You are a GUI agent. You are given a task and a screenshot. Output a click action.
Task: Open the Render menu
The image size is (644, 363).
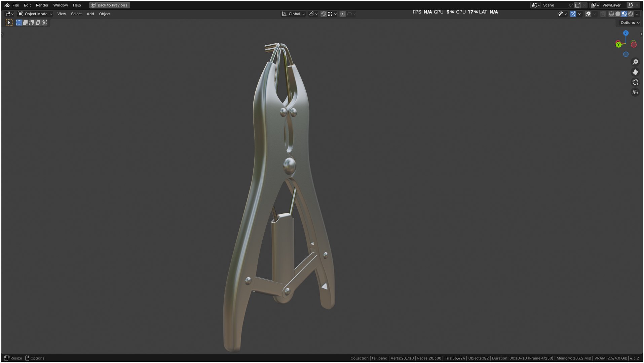tap(42, 5)
